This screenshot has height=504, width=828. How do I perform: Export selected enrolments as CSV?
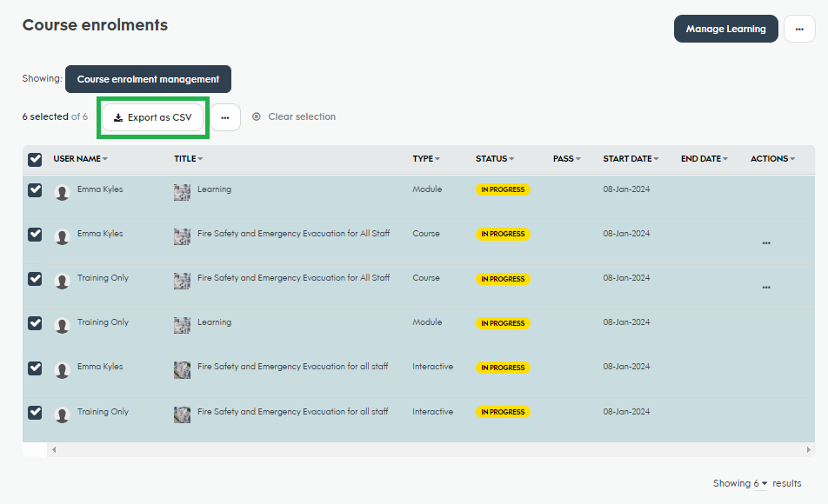(x=152, y=117)
